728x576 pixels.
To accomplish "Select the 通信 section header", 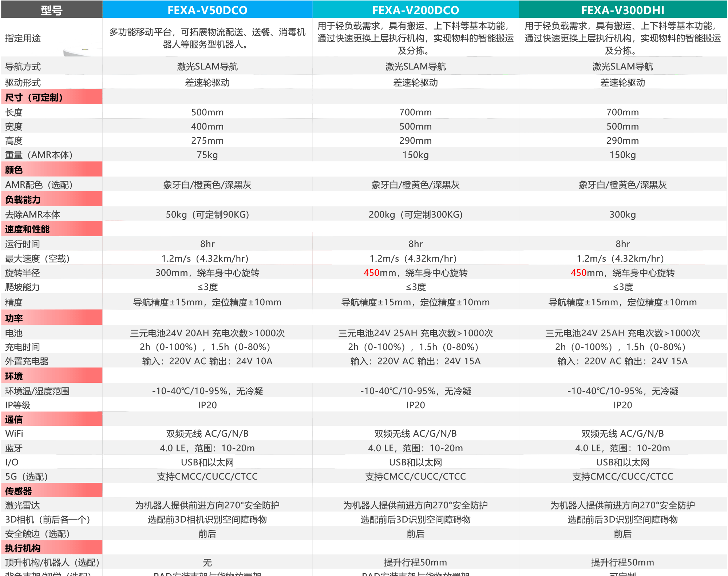I will 14,419.
